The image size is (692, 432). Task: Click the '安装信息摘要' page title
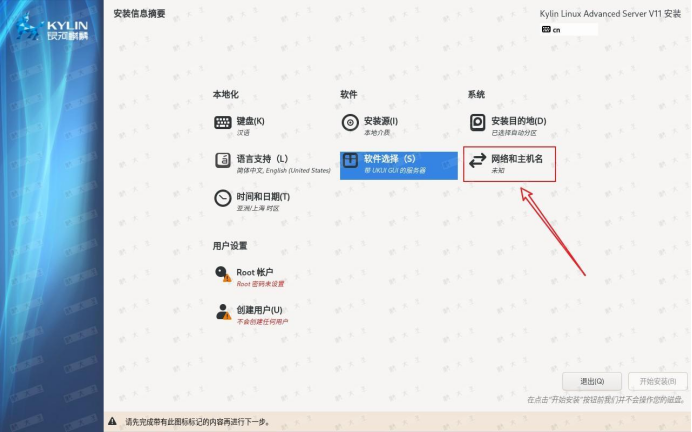tap(139, 14)
